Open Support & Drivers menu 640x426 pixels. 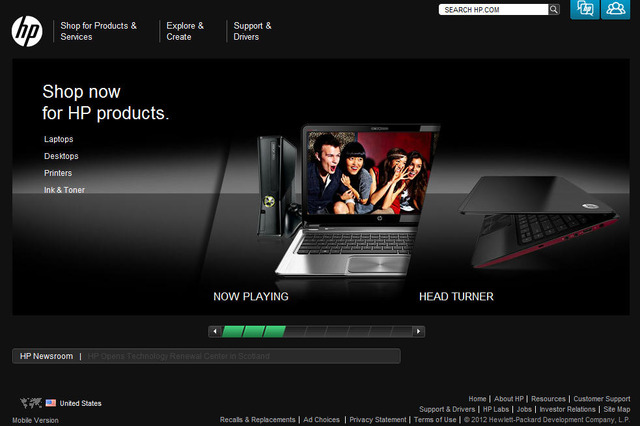(252, 31)
